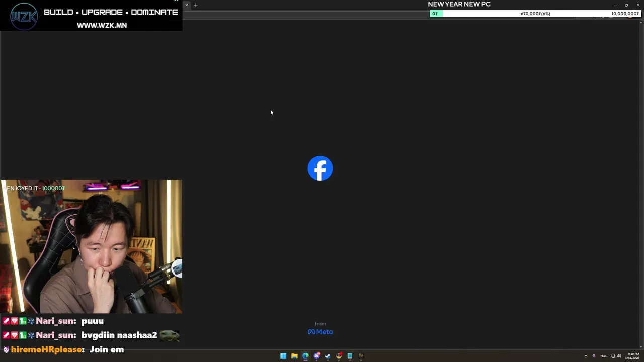This screenshot has width=644, height=362.
Task: Click the Nari_sun 'puuu' chat message
Action: (53, 321)
